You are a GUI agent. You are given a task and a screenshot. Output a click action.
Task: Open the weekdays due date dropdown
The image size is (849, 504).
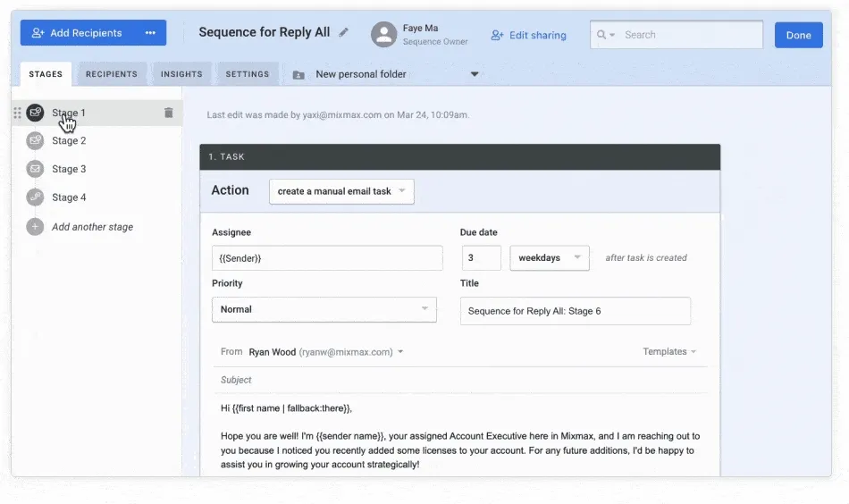coord(550,258)
